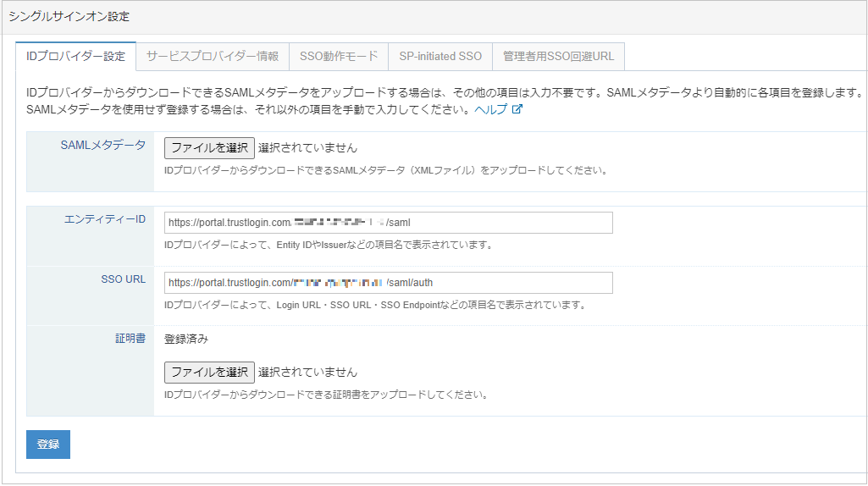Click the external link icon beside ヘルプ
The image size is (868, 486).
[517, 109]
